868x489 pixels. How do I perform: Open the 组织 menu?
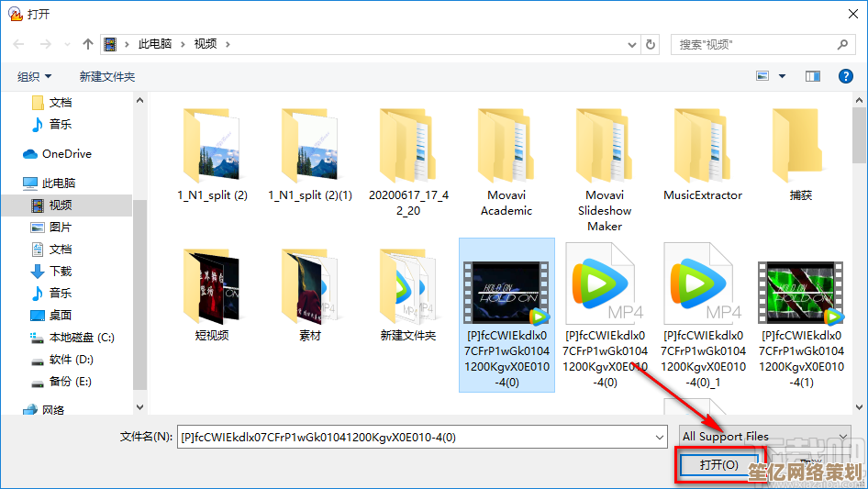(34, 77)
